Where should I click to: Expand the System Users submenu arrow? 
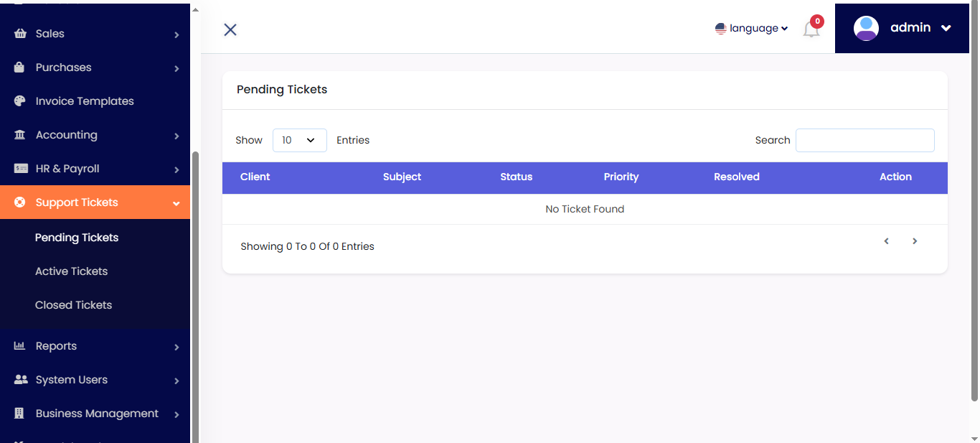(176, 381)
